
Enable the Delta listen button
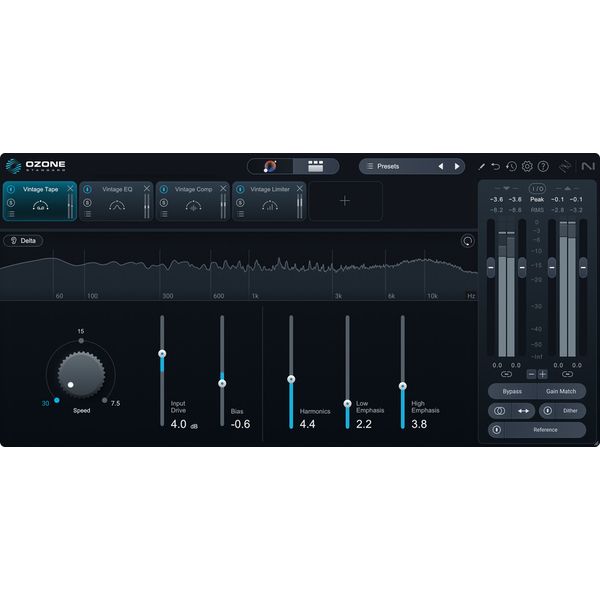point(23,241)
